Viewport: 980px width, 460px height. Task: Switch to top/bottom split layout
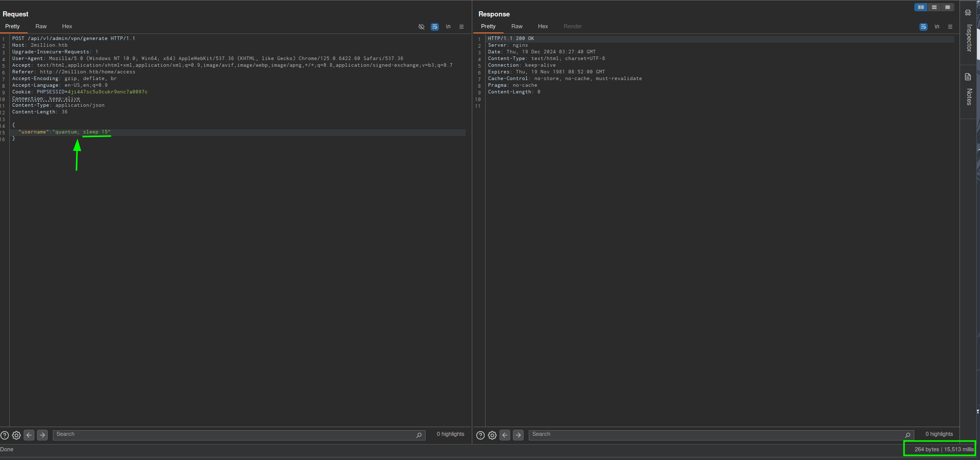click(x=934, y=7)
